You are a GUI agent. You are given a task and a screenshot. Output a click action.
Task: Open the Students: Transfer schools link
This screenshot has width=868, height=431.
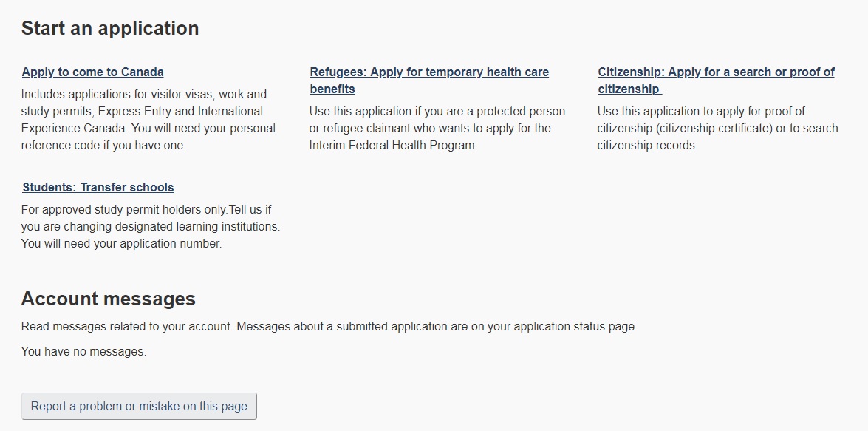[98, 187]
